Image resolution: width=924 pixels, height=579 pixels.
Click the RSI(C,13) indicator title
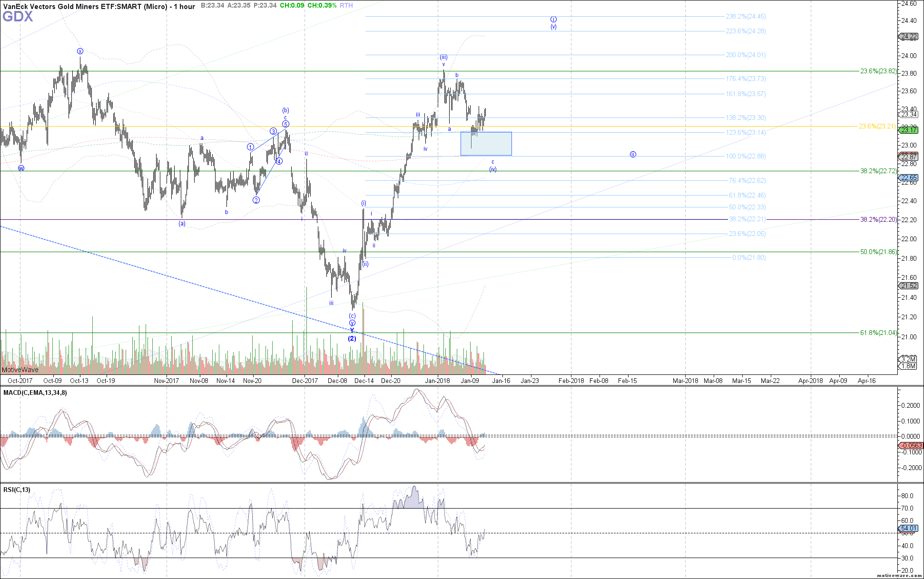tap(17, 490)
